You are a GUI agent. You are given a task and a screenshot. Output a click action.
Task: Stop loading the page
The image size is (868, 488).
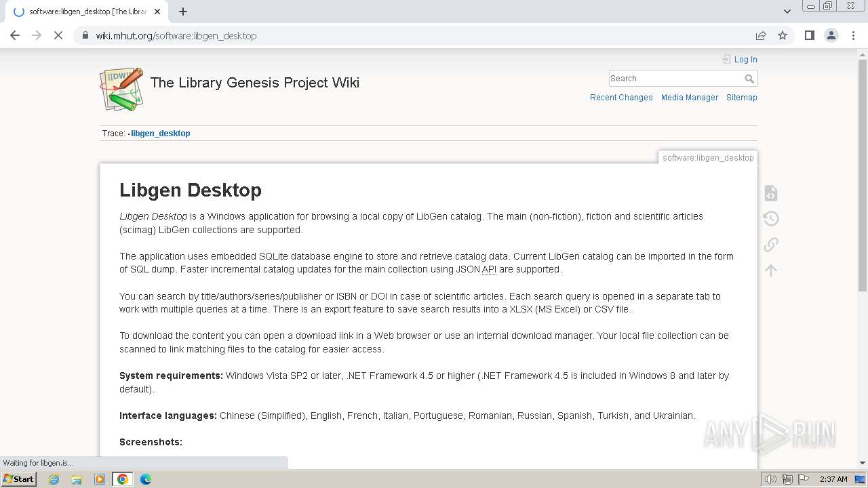pyautogui.click(x=58, y=35)
